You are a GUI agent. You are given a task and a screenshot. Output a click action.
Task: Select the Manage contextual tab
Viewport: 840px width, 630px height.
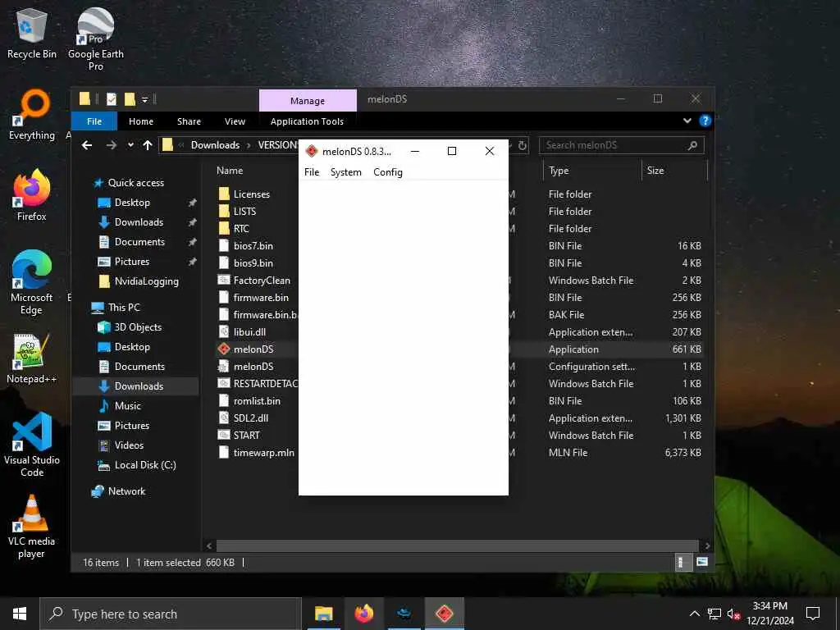(x=308, y=101)
